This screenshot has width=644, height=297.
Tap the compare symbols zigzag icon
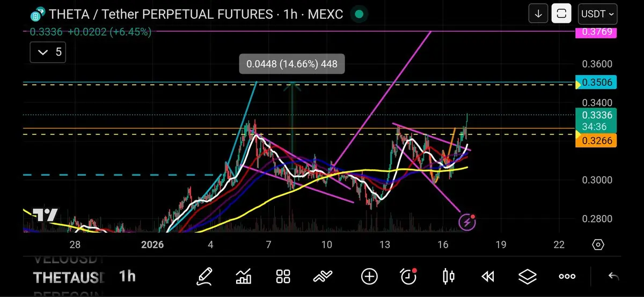(x=322, y=277)
